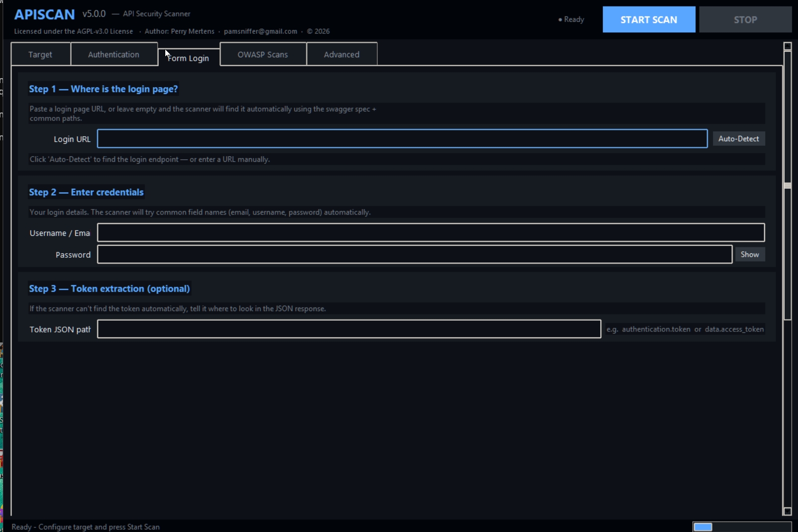The image size is (798, 532).
Task: Click the 'e.g. authentication.token or data.access_token' hint
Action: tap(685, 329)
